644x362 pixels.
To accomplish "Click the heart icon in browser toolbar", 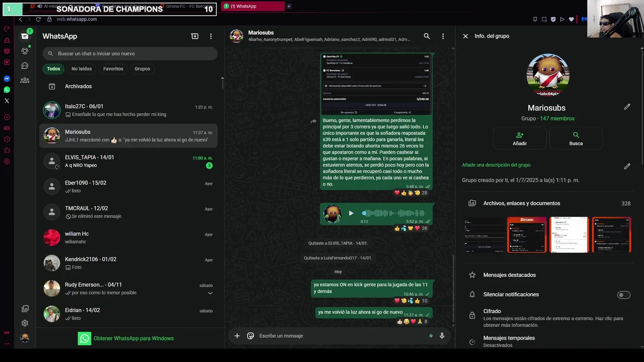I will [571, 19].
